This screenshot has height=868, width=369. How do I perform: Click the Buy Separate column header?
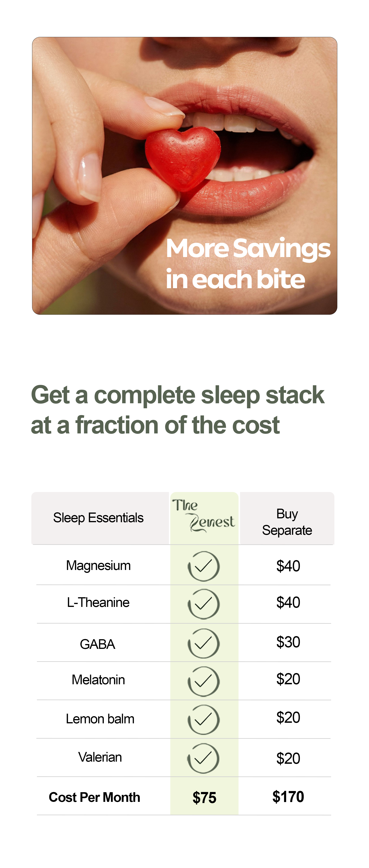pos(287,522)
